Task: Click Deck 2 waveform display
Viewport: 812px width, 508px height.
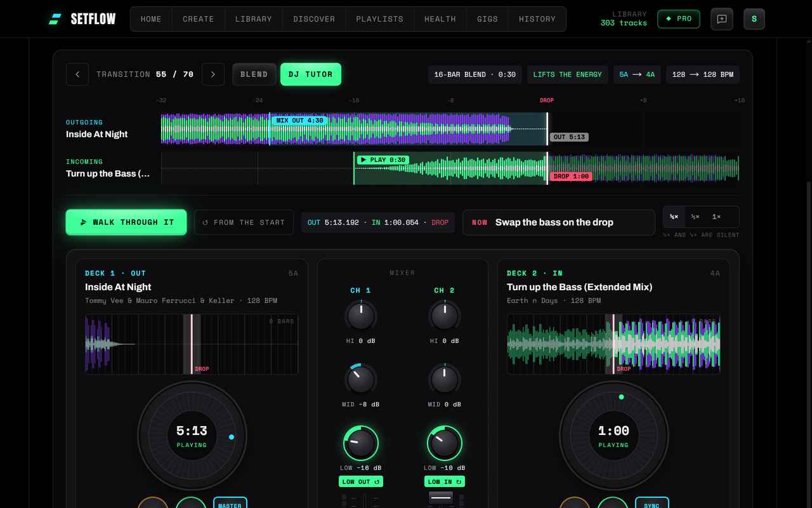Action: pos(613,344)
